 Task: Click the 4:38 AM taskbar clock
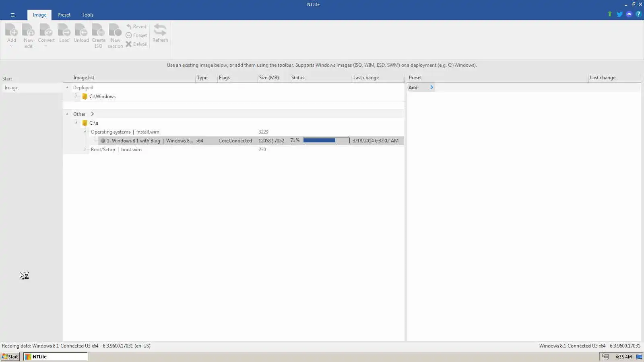(623, 357)
